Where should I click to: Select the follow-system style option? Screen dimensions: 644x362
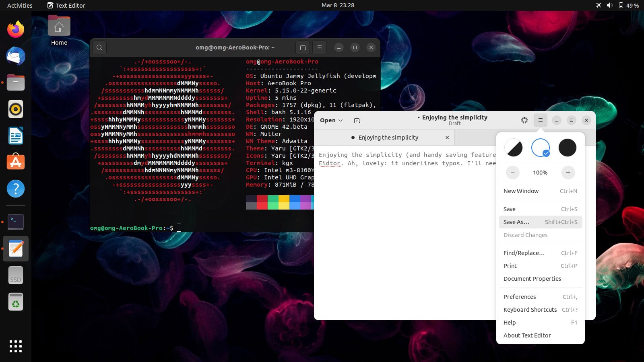click(x=513, y=148)
